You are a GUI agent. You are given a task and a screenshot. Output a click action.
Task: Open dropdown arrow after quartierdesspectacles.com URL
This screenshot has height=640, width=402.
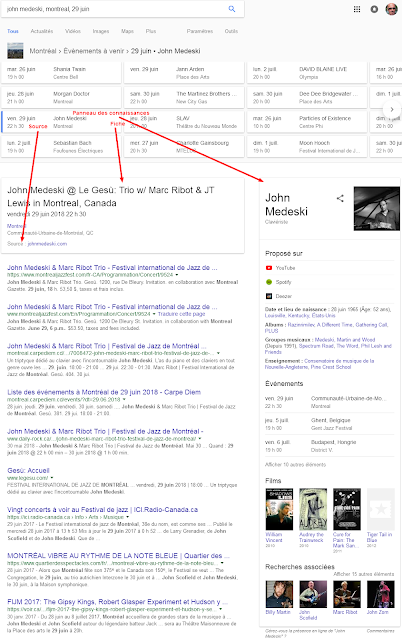point(222,563)
